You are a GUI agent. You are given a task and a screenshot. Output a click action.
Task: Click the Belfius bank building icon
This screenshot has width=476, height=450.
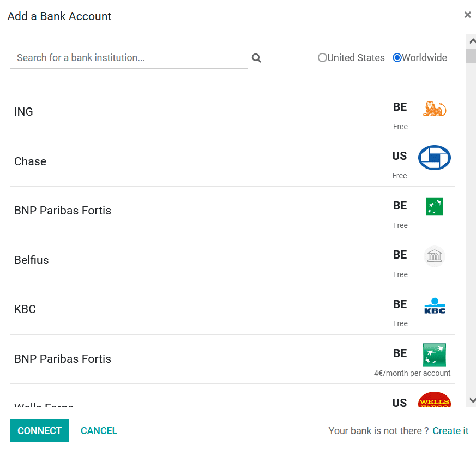435,256
